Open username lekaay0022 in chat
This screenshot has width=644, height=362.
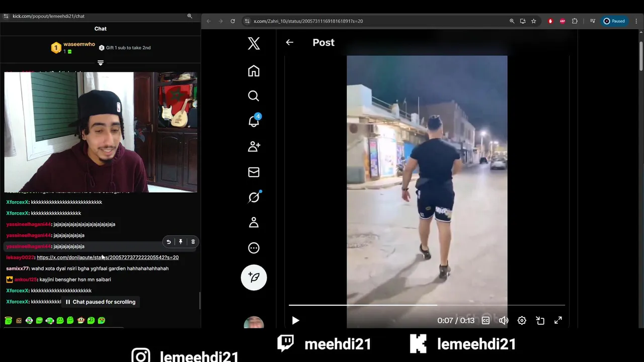20,257
